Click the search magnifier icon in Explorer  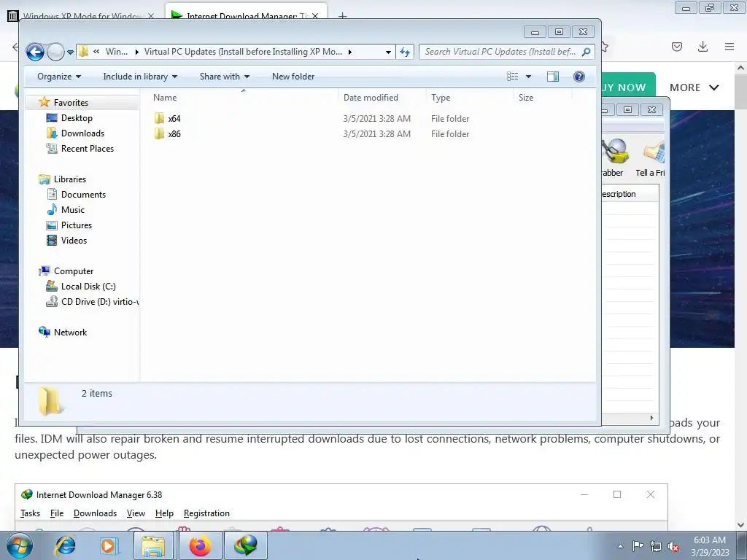point(587,52)
